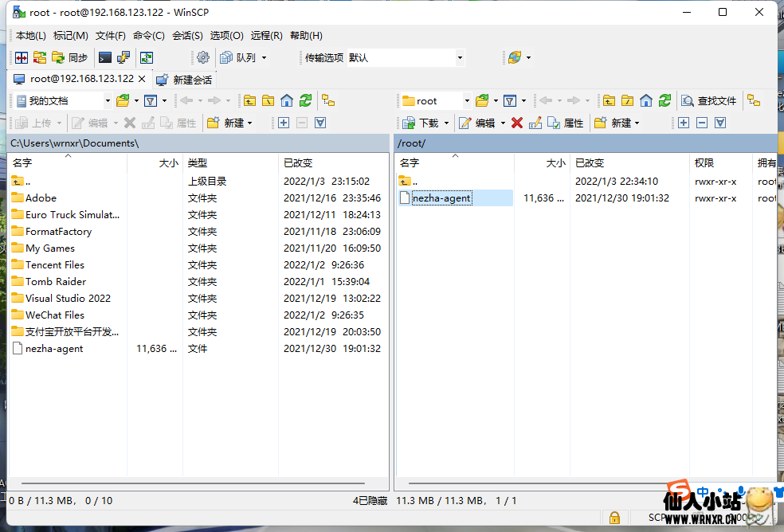Open preferences gear icon
This screenshot has height=532, width=784.
point(203,58)
